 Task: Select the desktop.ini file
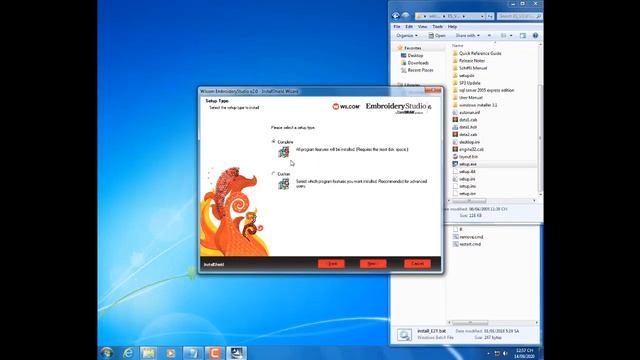(469, 142)
